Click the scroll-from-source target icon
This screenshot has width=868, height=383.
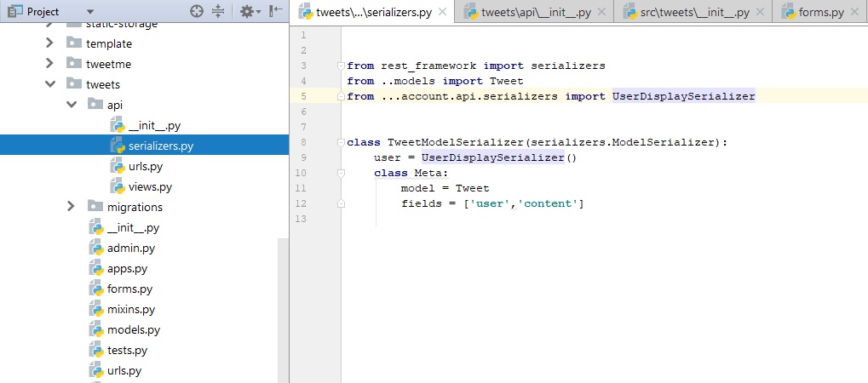197,11
